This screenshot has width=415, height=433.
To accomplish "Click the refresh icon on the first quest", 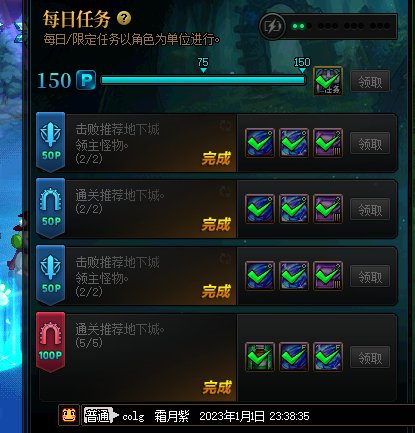I will (x=225, y=126).
